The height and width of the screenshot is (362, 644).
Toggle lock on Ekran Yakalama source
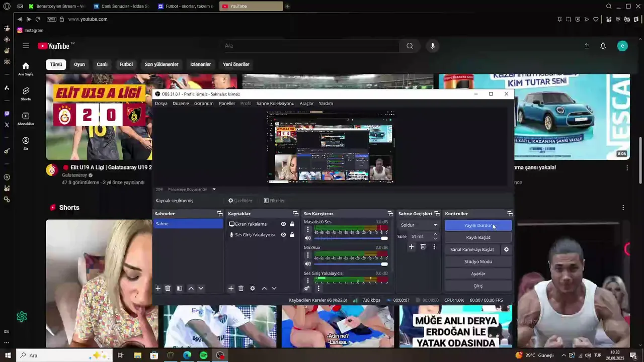click(x=292, y=224)
